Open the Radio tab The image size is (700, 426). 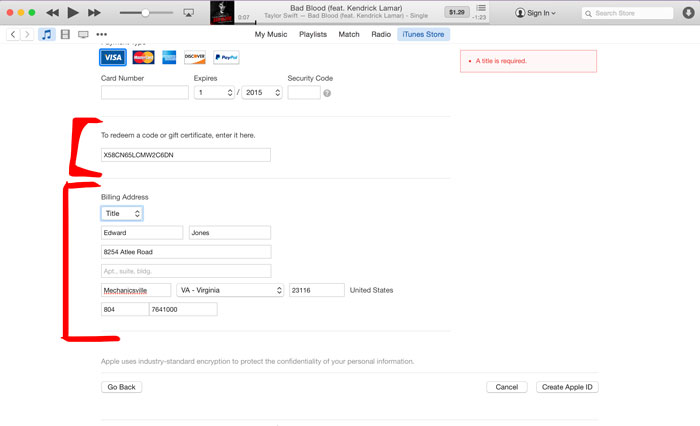[381, 34]
